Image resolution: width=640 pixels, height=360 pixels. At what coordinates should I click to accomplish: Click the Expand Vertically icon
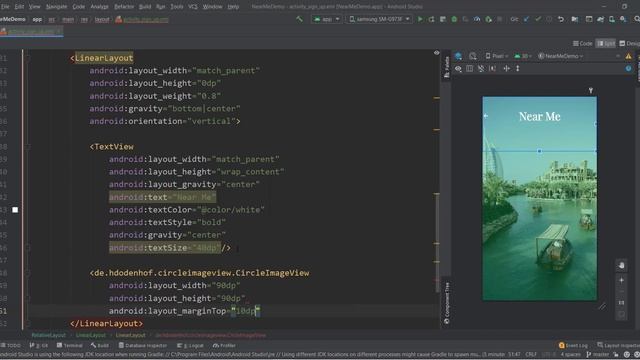click(x=518, y=69)
